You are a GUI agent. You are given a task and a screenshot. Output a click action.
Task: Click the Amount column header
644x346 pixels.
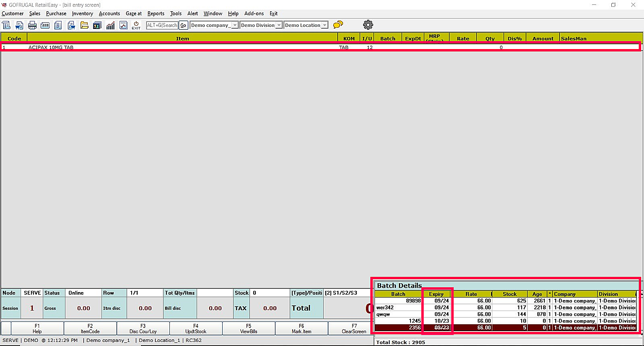click(543, 39)
